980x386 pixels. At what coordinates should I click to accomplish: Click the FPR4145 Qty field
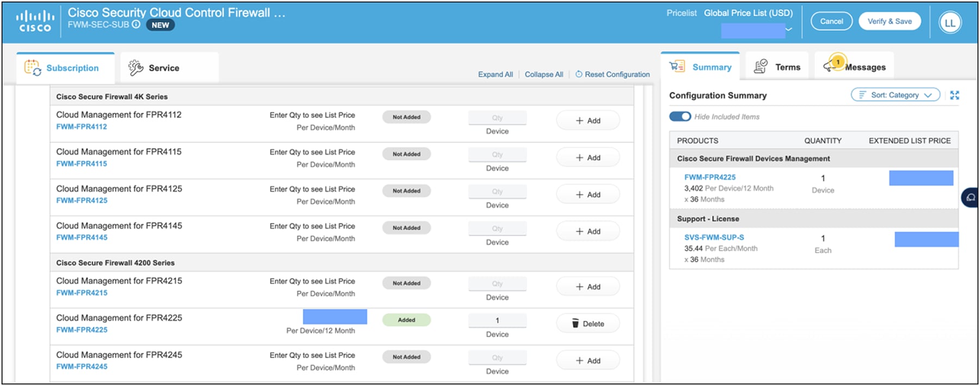[x=497, y=229]
